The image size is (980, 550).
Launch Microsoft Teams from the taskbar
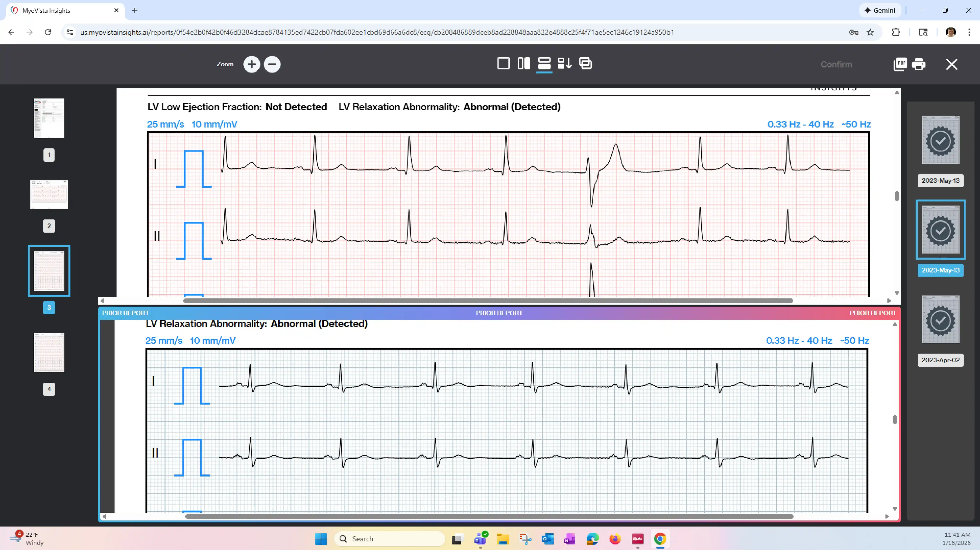(480, 539)
